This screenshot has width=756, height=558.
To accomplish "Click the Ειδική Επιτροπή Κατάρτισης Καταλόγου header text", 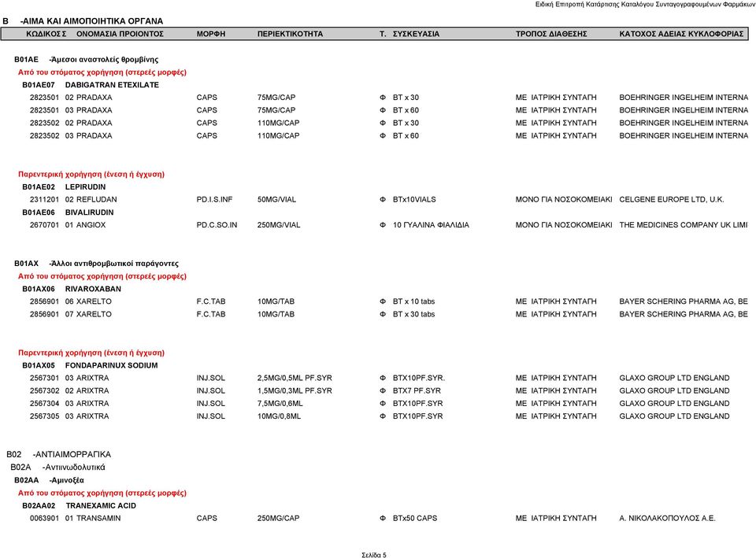I will point(645,5).
